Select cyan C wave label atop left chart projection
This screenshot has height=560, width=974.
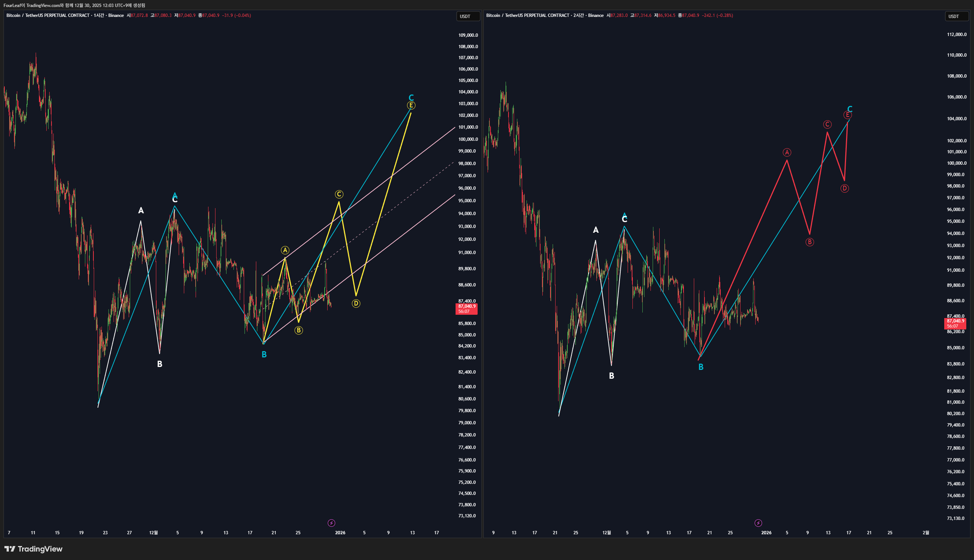point(411,97)
